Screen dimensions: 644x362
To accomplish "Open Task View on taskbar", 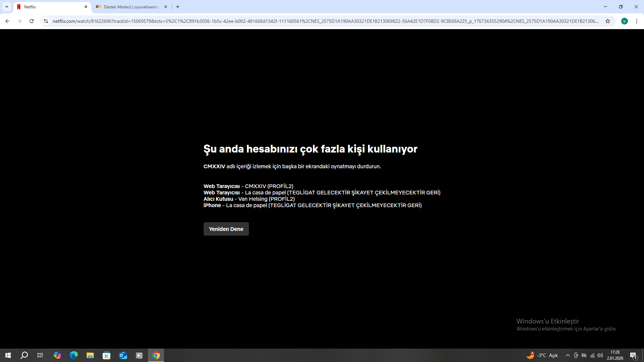I will pos(40,355).
